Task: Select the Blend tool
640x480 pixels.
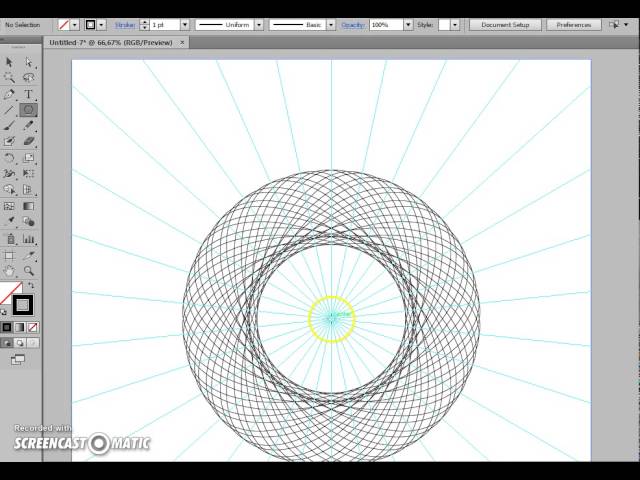Action: coord(28,222)
